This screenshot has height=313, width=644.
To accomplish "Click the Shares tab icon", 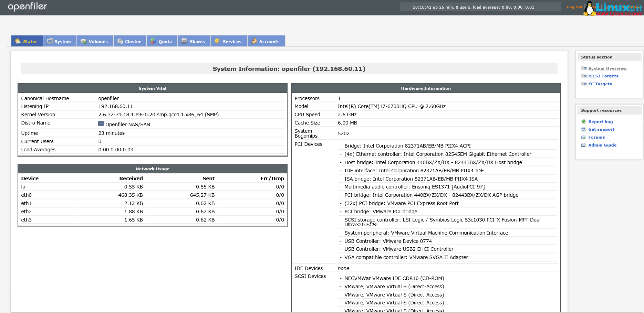I will (x=184, y=41).
